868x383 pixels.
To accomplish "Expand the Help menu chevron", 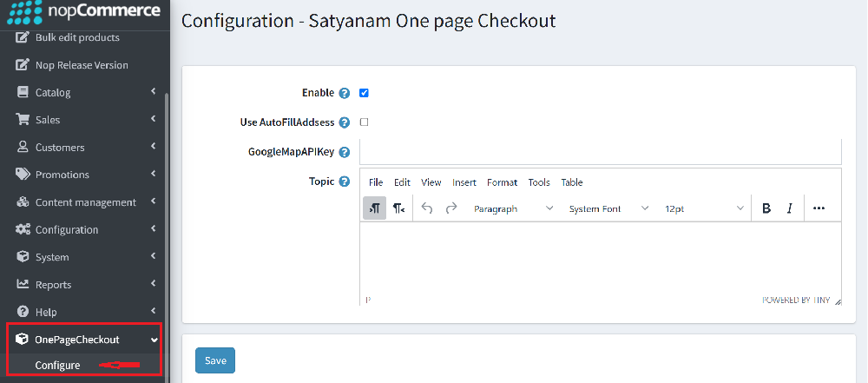I will point(154,311).
